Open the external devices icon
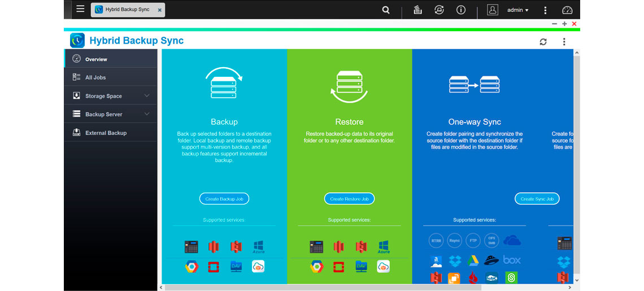 point(439,10)
